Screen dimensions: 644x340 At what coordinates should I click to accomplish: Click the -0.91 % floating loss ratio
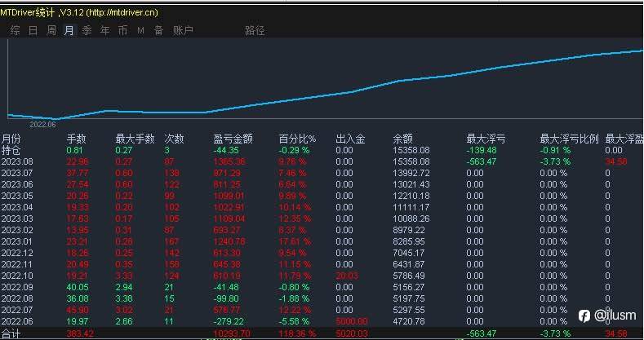[x=555, y=150]
